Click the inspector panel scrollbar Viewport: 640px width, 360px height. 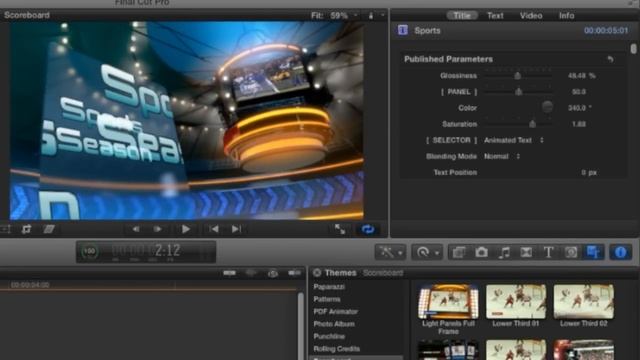[x=633, y=49]
